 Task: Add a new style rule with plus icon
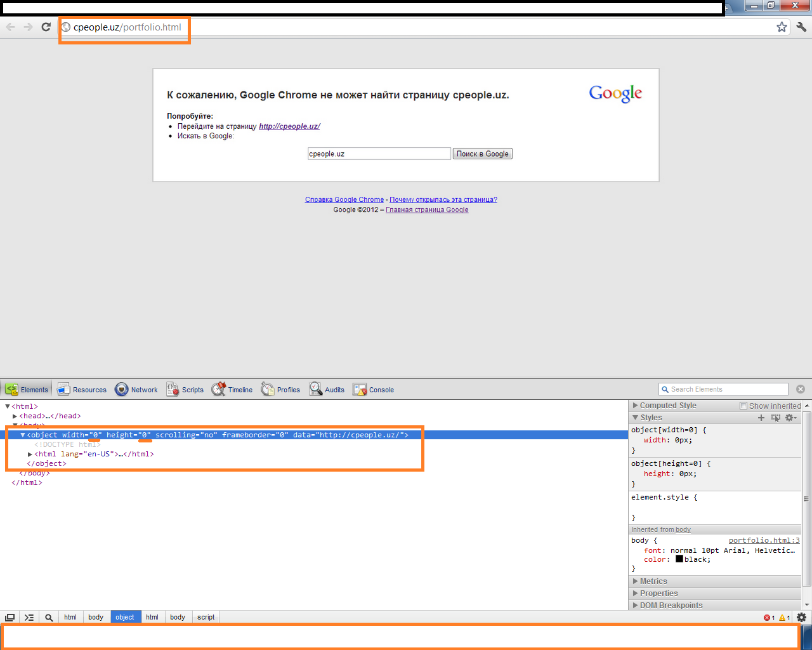pyautogui.click(x=761, y=418)
